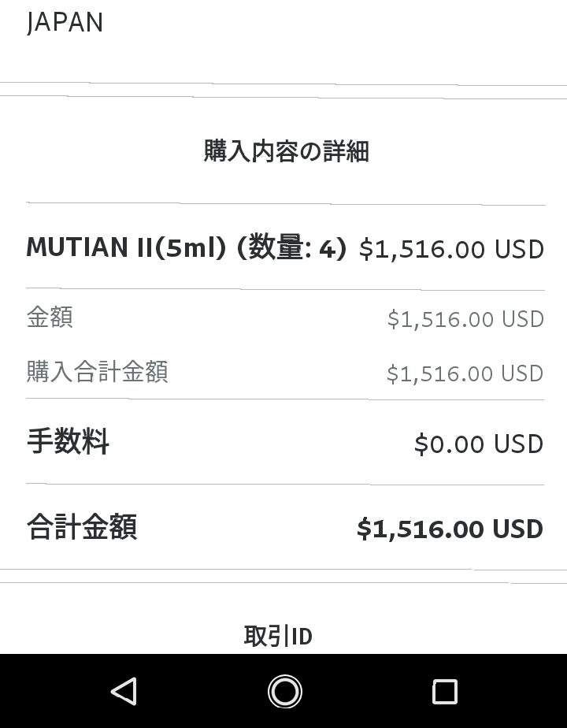The image size is (567, 728).
Task: Open Recents with the square icon
Action: point(444,691)
